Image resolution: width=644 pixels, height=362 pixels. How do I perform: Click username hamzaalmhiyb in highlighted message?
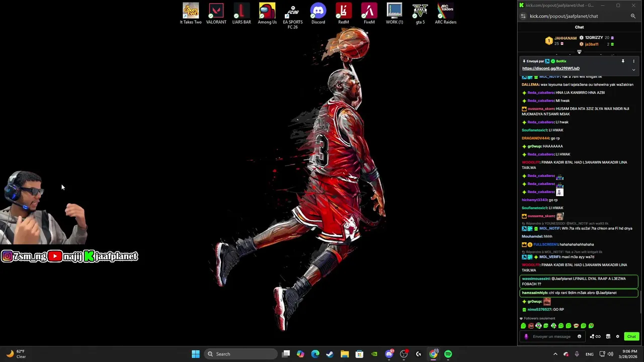point(535,293)
